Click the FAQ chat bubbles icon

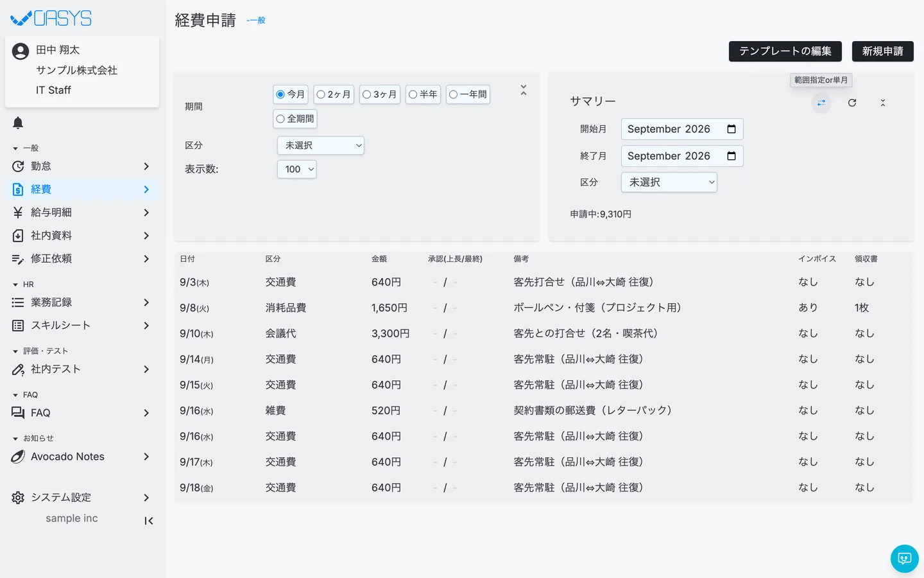18,413
